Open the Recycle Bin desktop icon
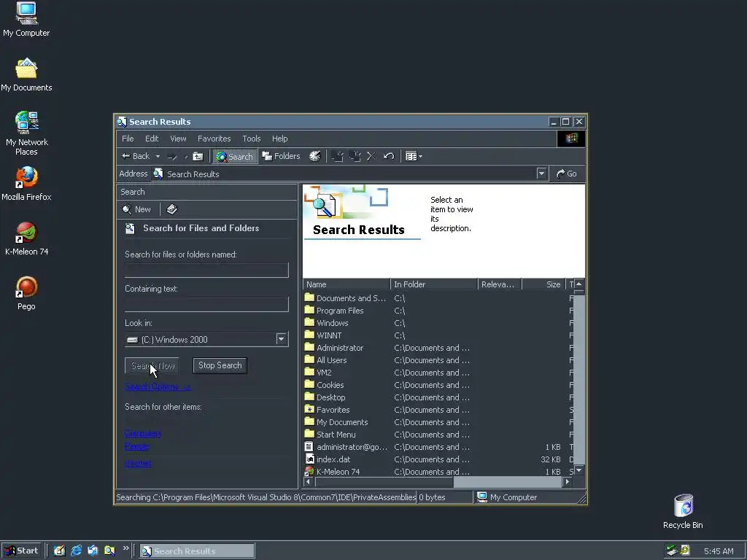Screen dimensions: 747x560 click(683, 511)
